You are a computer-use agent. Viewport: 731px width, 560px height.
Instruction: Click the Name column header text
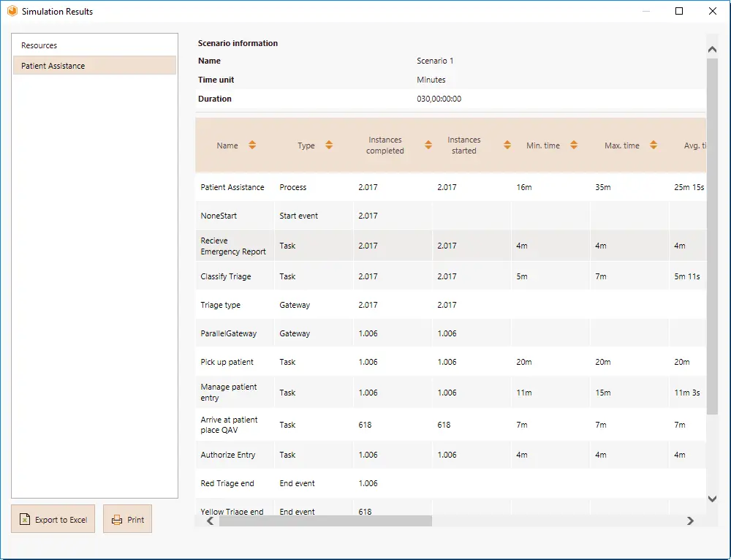tap(227, 145)
